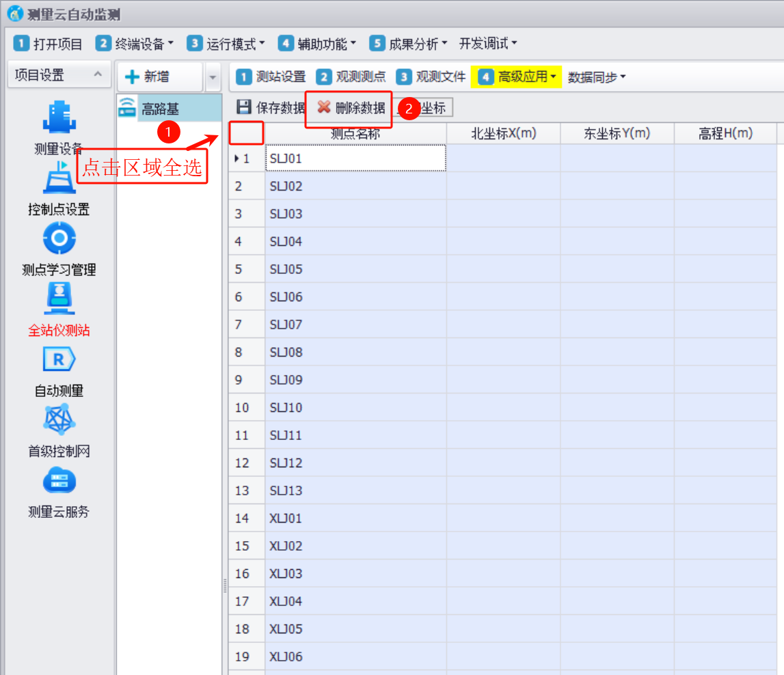Select the 控制点设置 sidebar icon
This screenshot has height=675, width=784.
58,180
